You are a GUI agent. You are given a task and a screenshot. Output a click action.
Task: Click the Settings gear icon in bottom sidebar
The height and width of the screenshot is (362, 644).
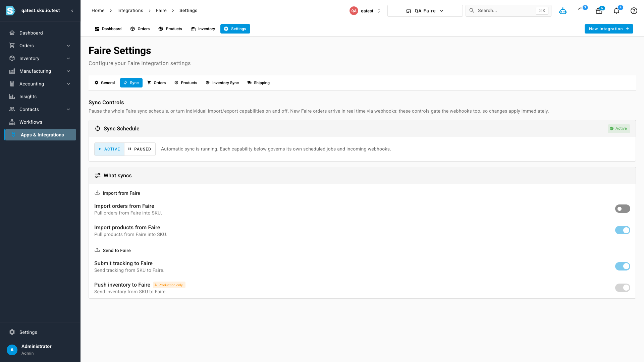pyautogui.click(x=12, y=332)
